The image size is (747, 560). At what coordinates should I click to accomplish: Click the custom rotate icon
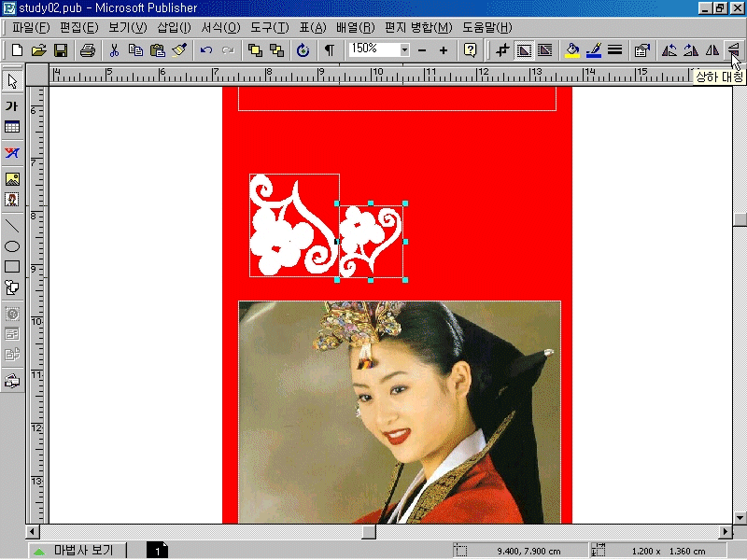(x=303, y=50)
